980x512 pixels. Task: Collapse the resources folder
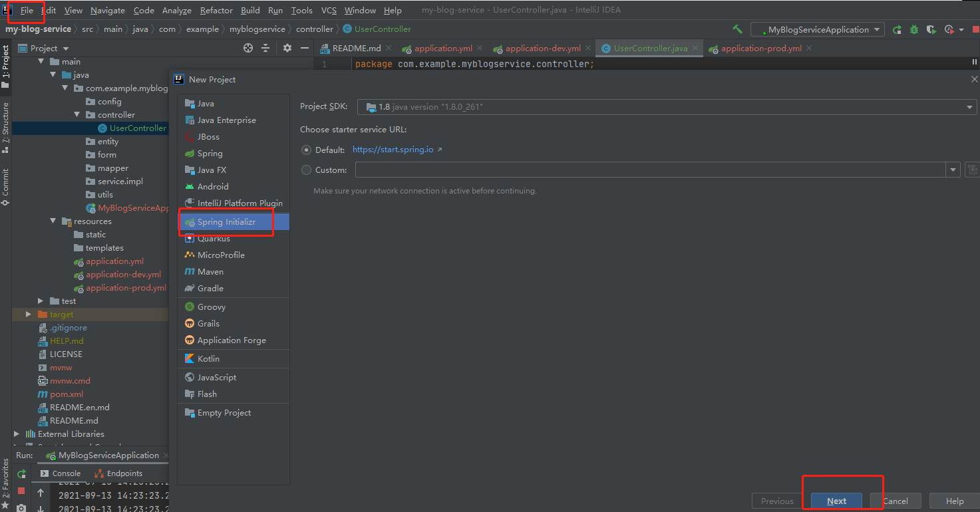point(53,221)
